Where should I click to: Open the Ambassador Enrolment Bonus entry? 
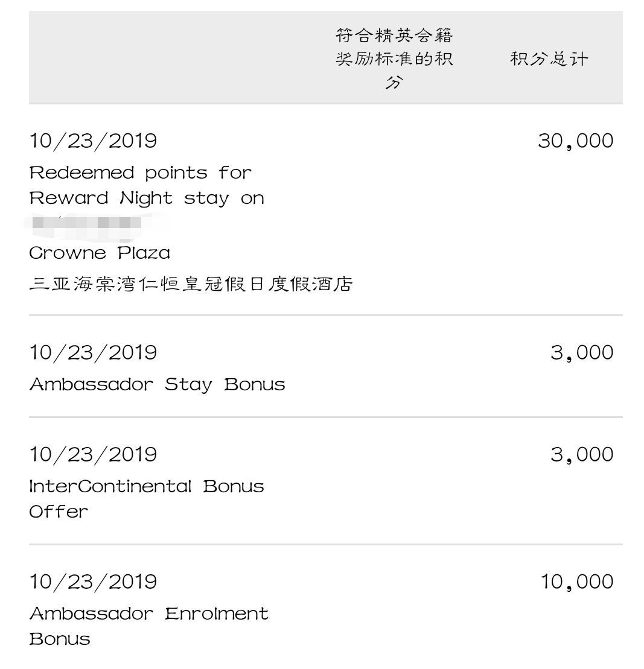(148, 626)
